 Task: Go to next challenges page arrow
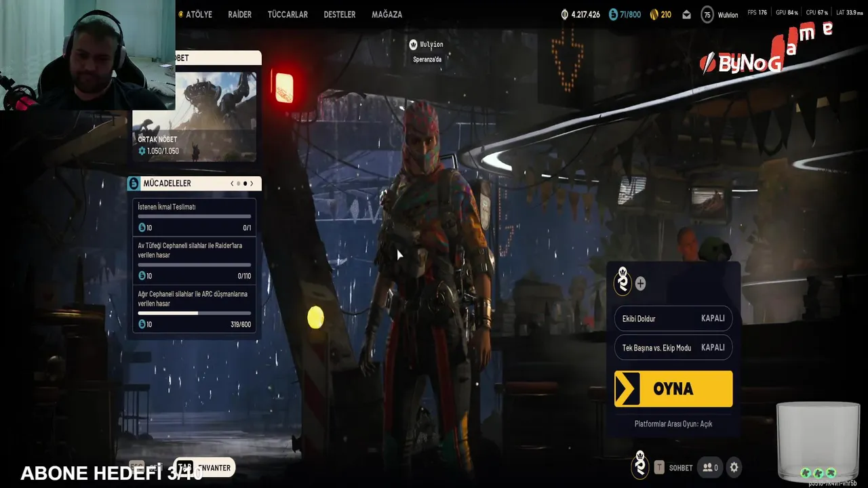pos(252,184)
